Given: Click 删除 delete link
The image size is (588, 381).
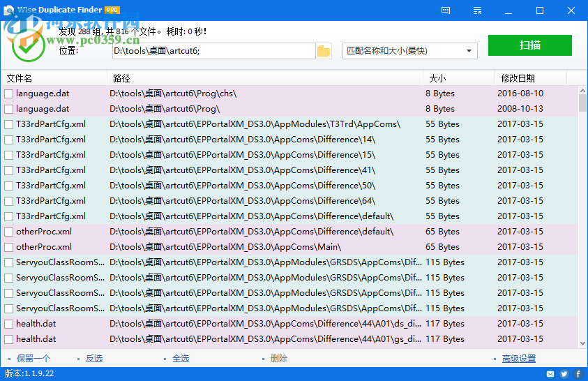Looking at the screenshot, I should pyautogui.click(x=279, y=359).
